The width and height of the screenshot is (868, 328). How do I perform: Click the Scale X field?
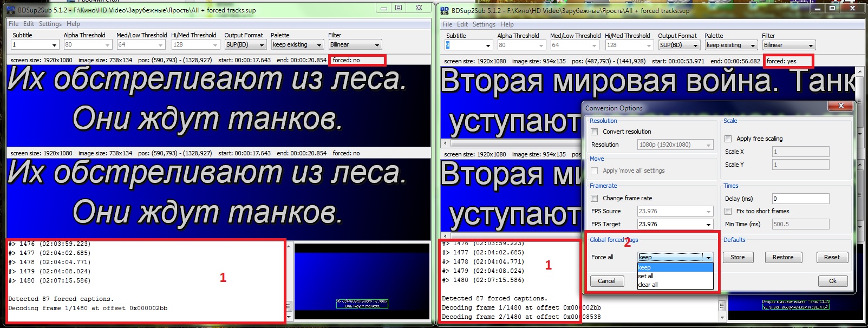[800, 152]
